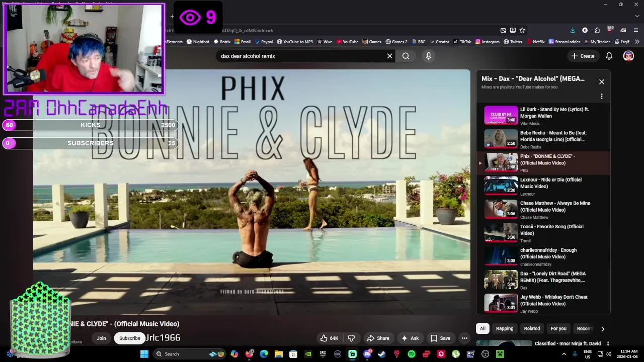Show more filter chips with the arrow
644x362 pixels.
coord(602,329)
